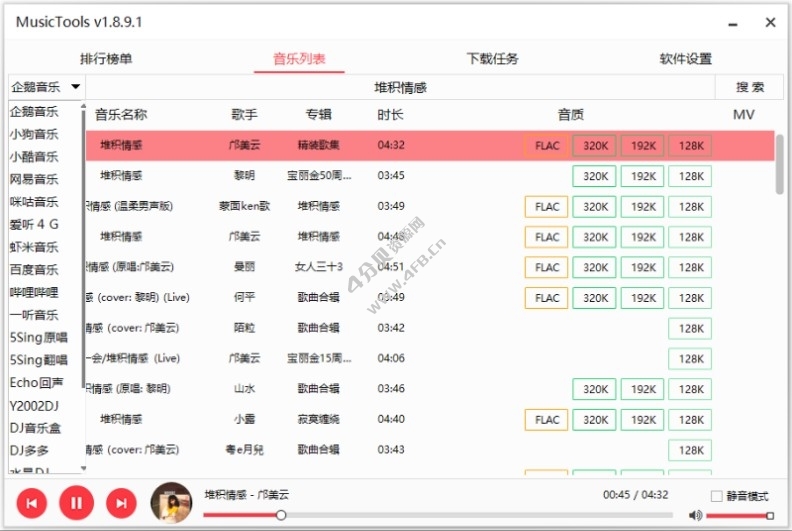This screenshot has height=531, width=792.
Task: Click the 专辑 column header
Action: pos(319,115)
